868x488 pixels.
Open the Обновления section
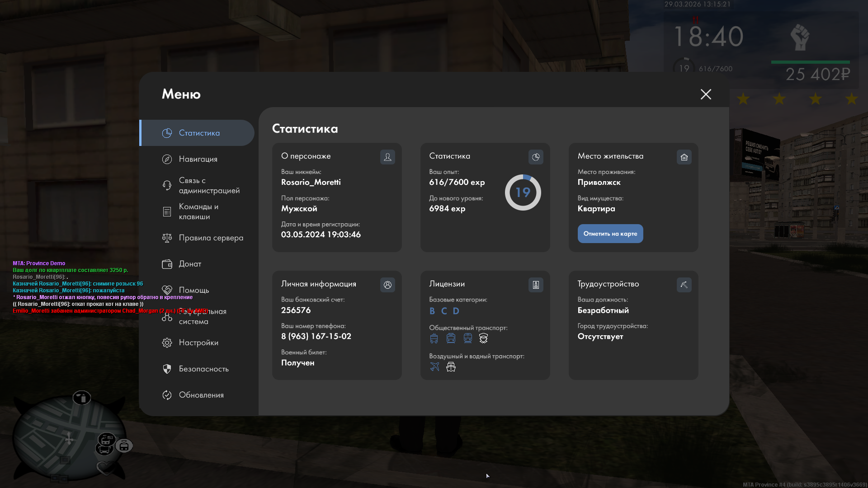pos(201,395)
